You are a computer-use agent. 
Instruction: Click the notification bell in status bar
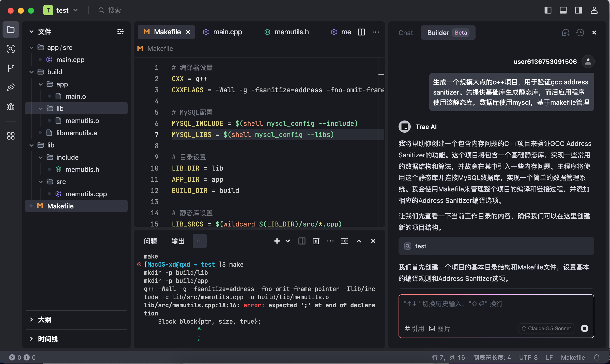pos(597,357)
